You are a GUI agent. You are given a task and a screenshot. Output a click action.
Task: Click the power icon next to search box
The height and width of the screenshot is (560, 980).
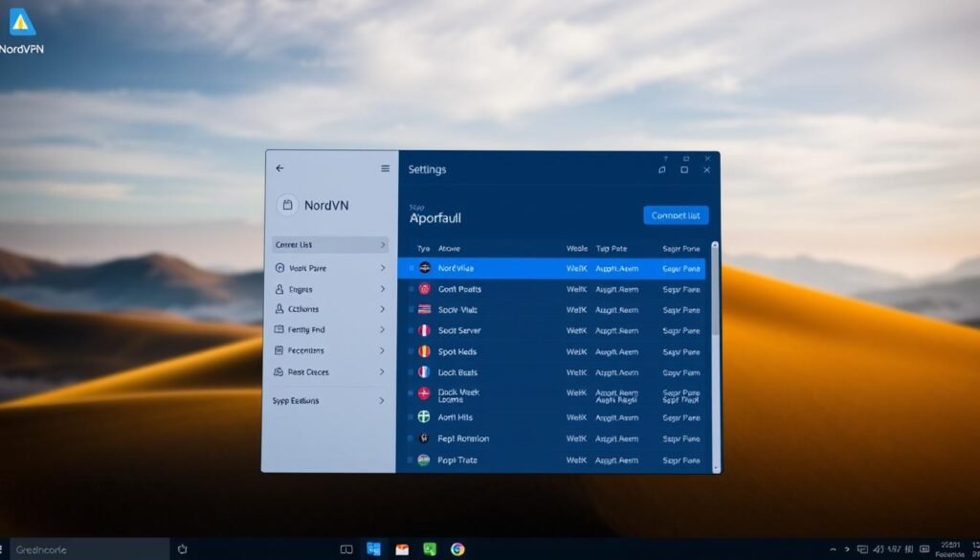[x=183, y=549]
